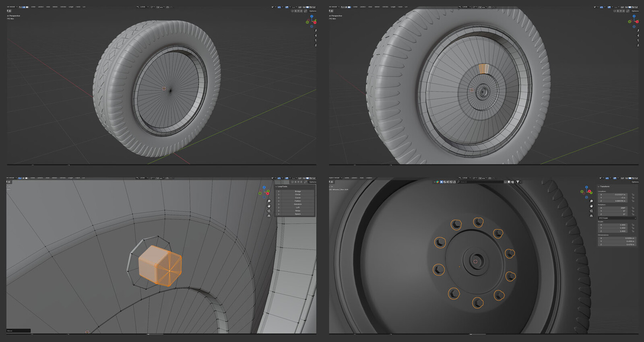Toggle lock on Scale Z in Transform panel
Viewport: 644px width, 342px height.
point(633,231)
